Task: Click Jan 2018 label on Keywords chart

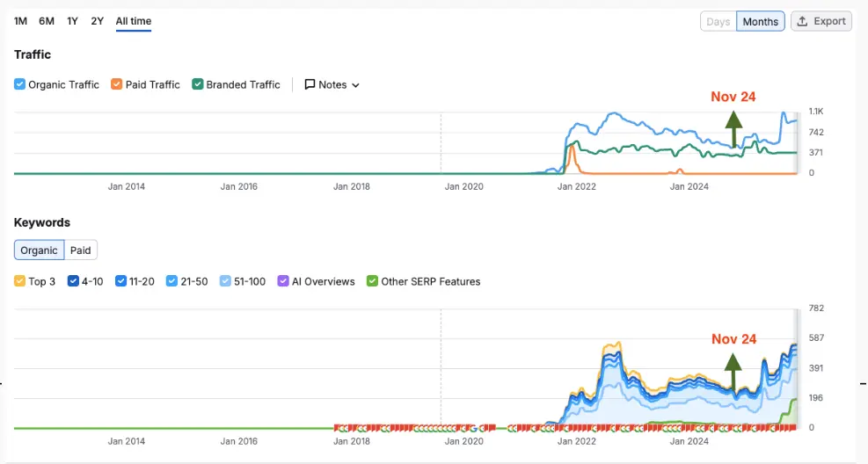Action: (352, 441)
